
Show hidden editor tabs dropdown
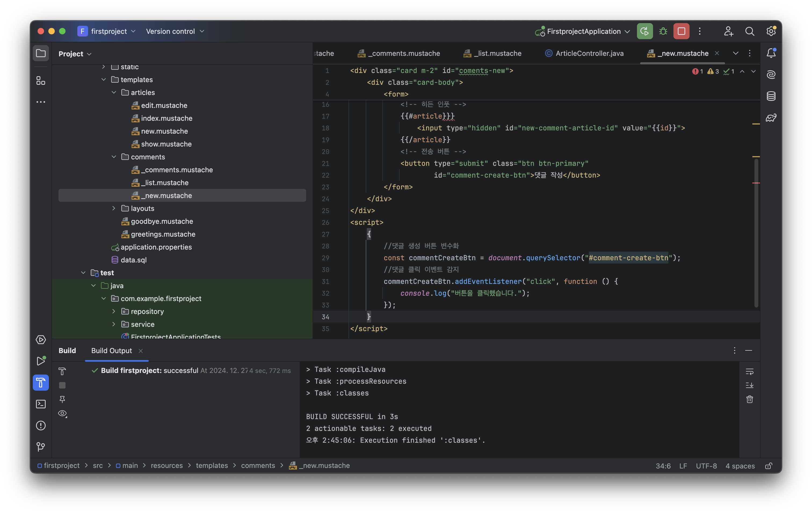(x=736, y=53)
